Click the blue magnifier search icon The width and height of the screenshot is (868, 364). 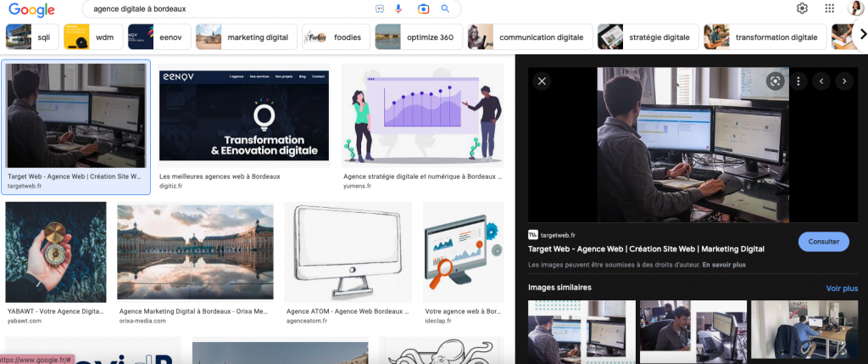pos(445,8)
